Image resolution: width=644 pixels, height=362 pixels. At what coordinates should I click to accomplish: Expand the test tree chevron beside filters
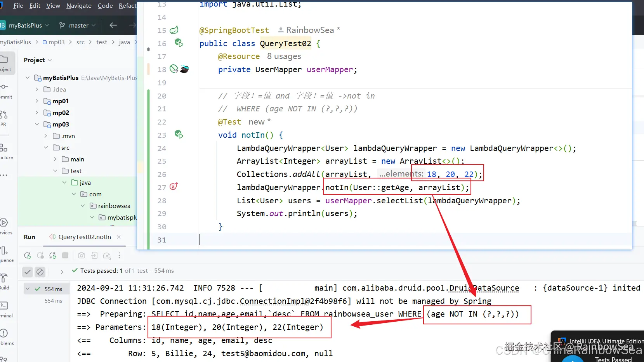pyautogui.click(x=62, y=272)
